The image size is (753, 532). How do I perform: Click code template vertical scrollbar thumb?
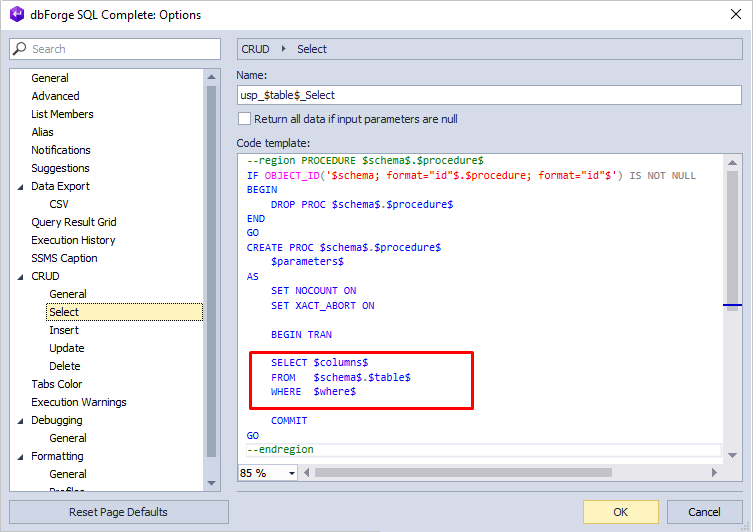coord(732,241)
